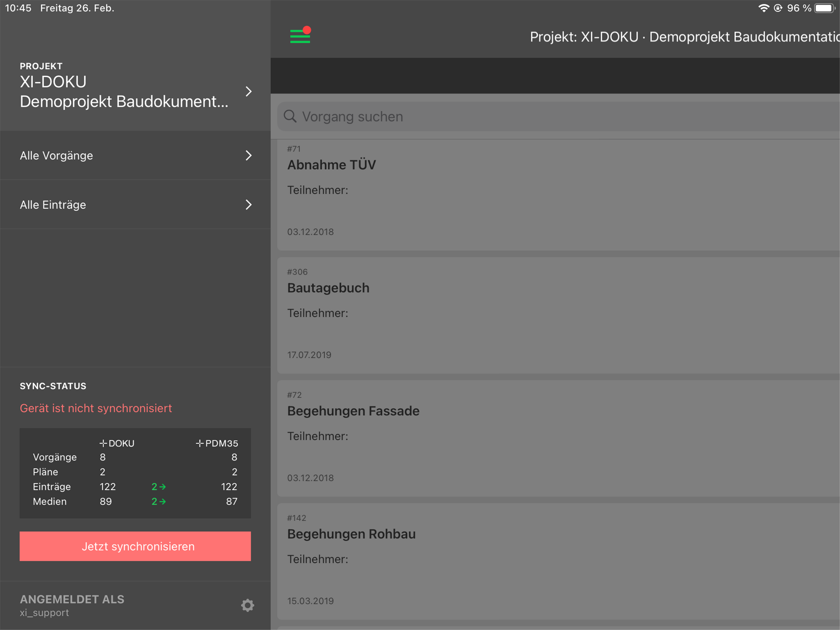Expand the XI-DOKU project chevron
Screen dimensions: 840x630
click(x=248, y=92)
